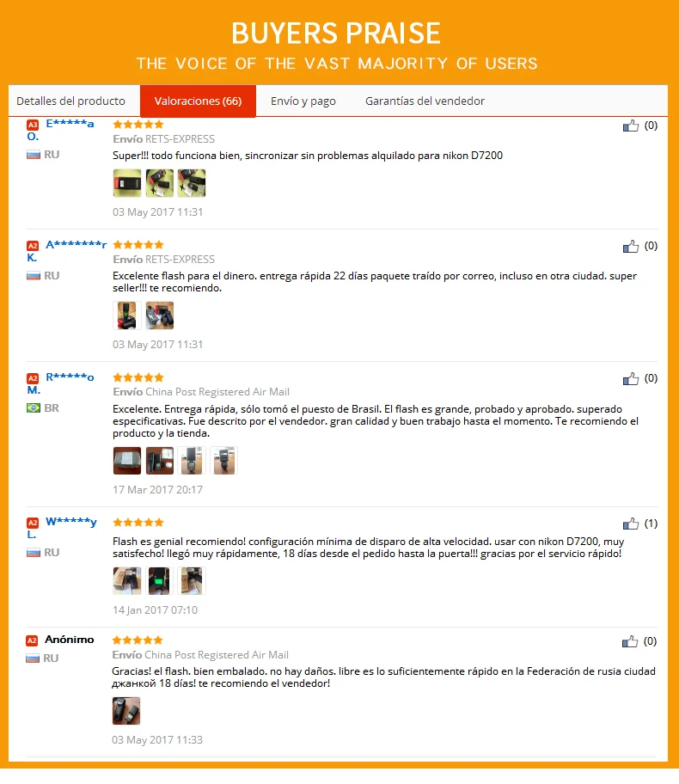
Task: Switch to Envío y pago tab
Action: pyautogui.click(x=303, y=101)
